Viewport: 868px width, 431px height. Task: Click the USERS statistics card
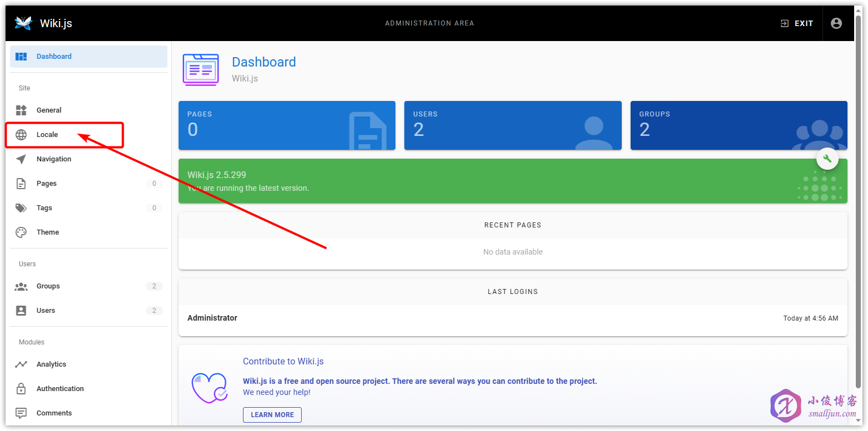513,125
